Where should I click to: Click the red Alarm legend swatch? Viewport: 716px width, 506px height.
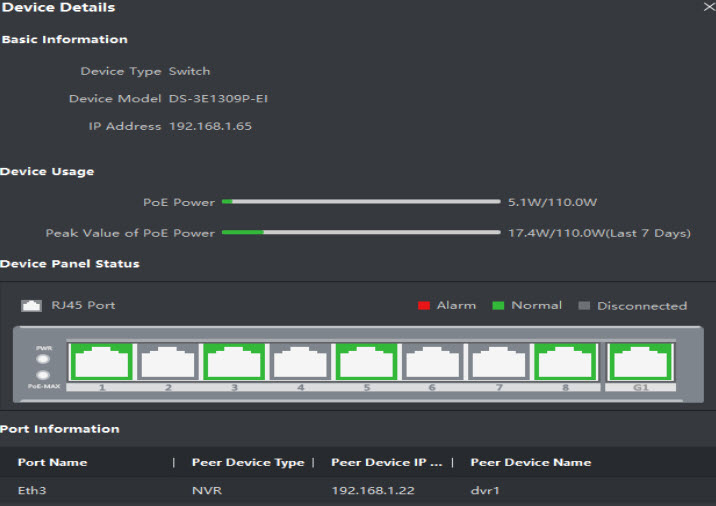424,306
